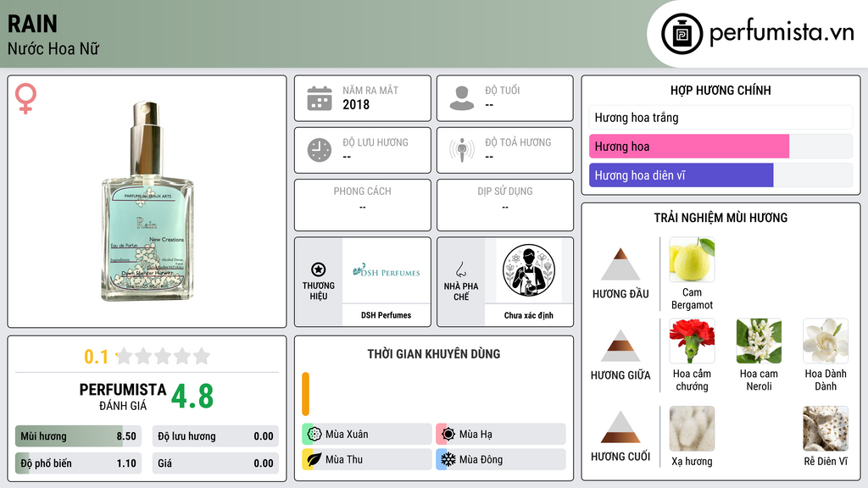The image size is (868, 488).
Task: Click the star badge Thương Hiệu icon
Action: (x=319, y=269)
